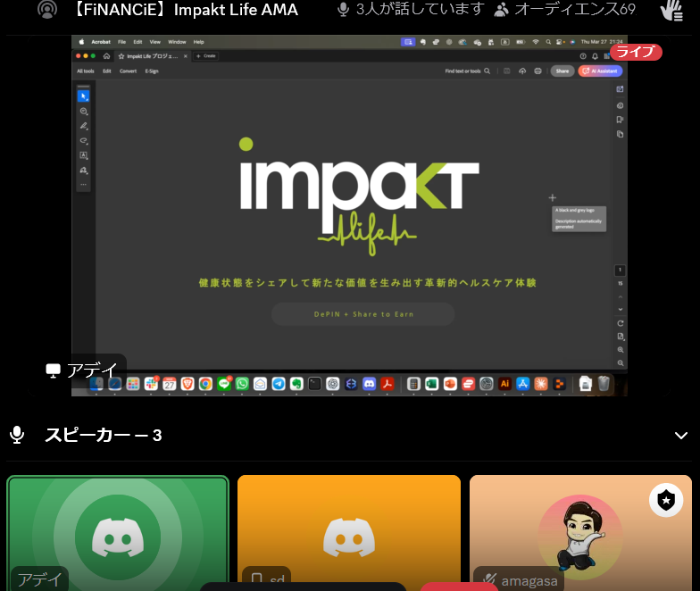Open Convert in Acrobat toolbar
The width and height of the screenshot is (700, 591).
tap(129, 71)
